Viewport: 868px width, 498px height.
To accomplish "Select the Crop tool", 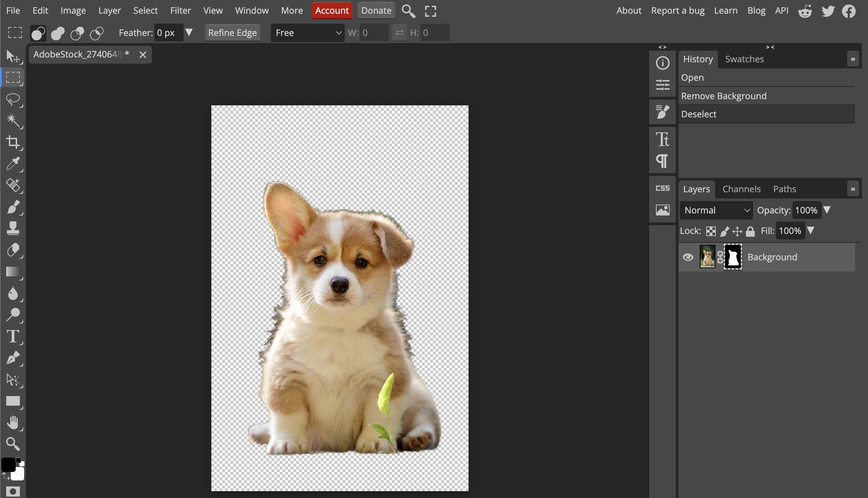I will point(13,142).
